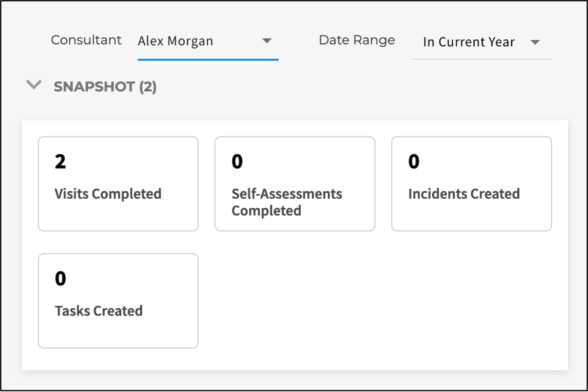Click the Tasks Created label text
Screen dimensions: 588x392
point(99,311)
